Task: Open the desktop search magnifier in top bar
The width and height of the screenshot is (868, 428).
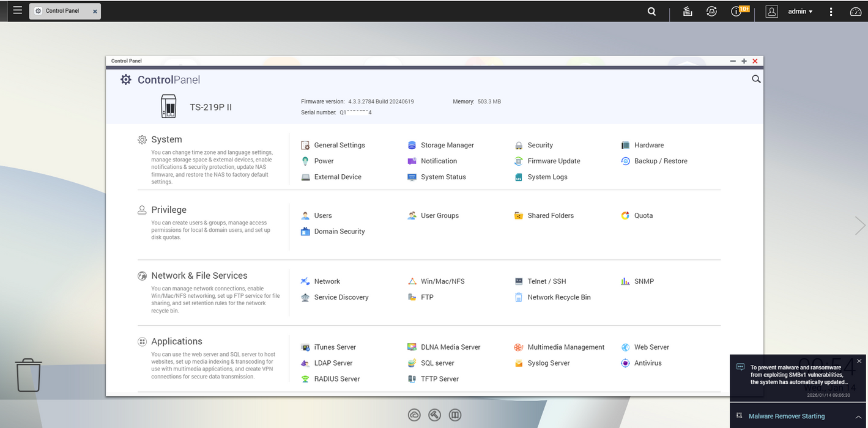Action: coord(652,12)
